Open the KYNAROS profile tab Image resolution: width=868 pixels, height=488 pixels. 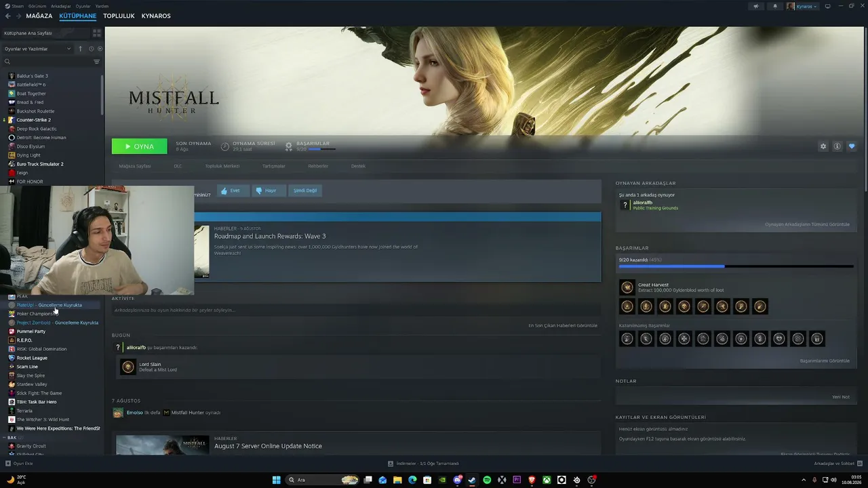point(156,16)
